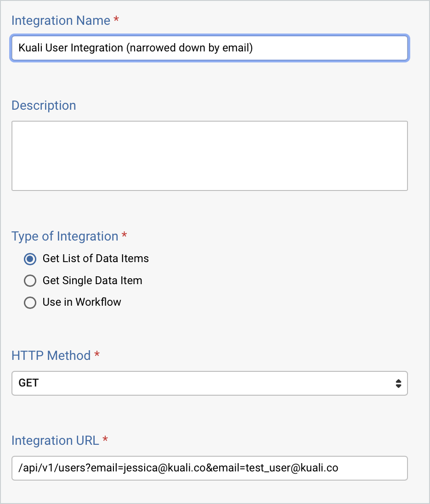430x504 pixels.
Task: Select Use in Workflow radio button
Action: click(x=30, y=302)
